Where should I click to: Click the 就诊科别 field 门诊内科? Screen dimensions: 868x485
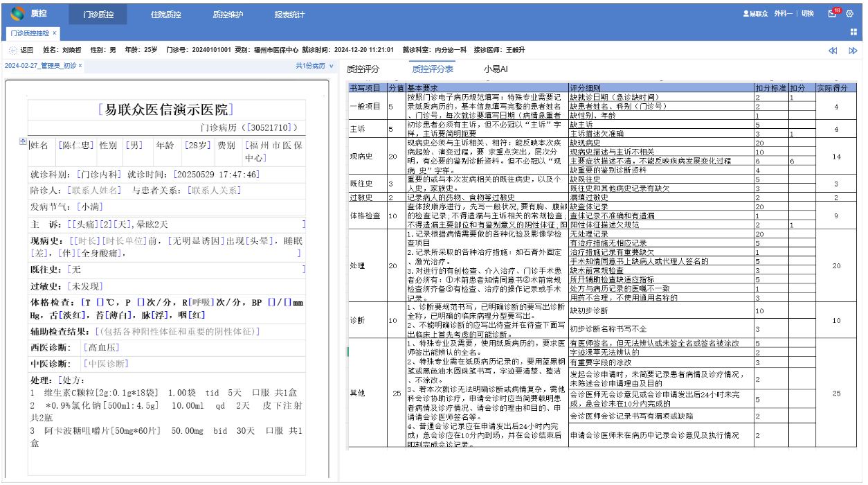(98, 175)
